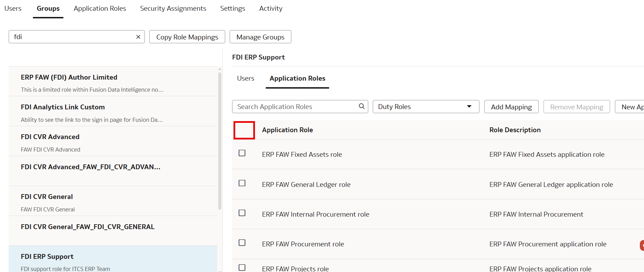The width and height of the screenshot is (644, 272).
Task: Click ERP FAW Projects role name
Action: pyautogui.click(x=295, y=269)
